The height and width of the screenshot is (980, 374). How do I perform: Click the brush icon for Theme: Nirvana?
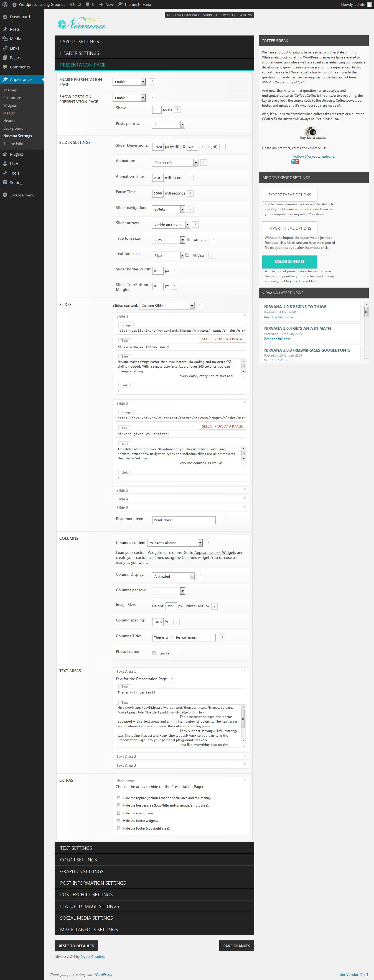pos(120,4)
